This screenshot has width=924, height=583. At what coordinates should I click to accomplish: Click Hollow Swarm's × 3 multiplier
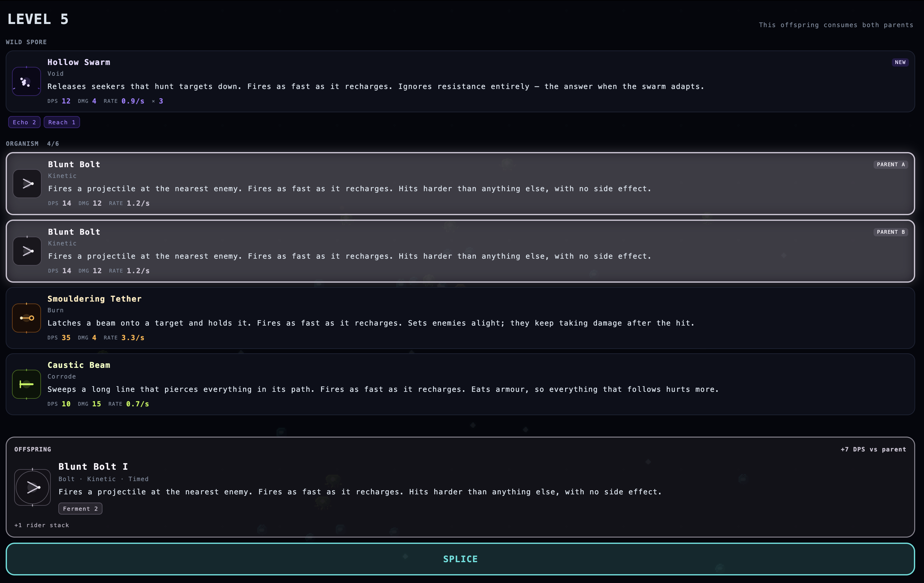point(157,101)
